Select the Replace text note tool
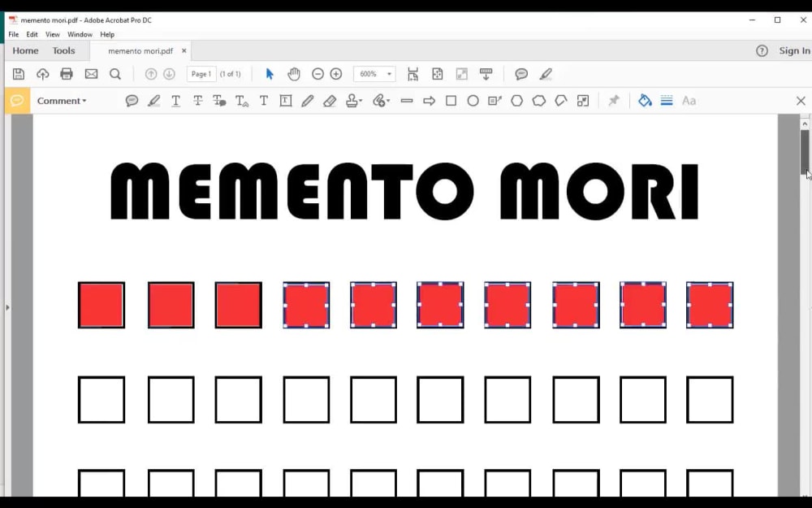The height and width of the screenshot is (508, 812). (219, 101)
